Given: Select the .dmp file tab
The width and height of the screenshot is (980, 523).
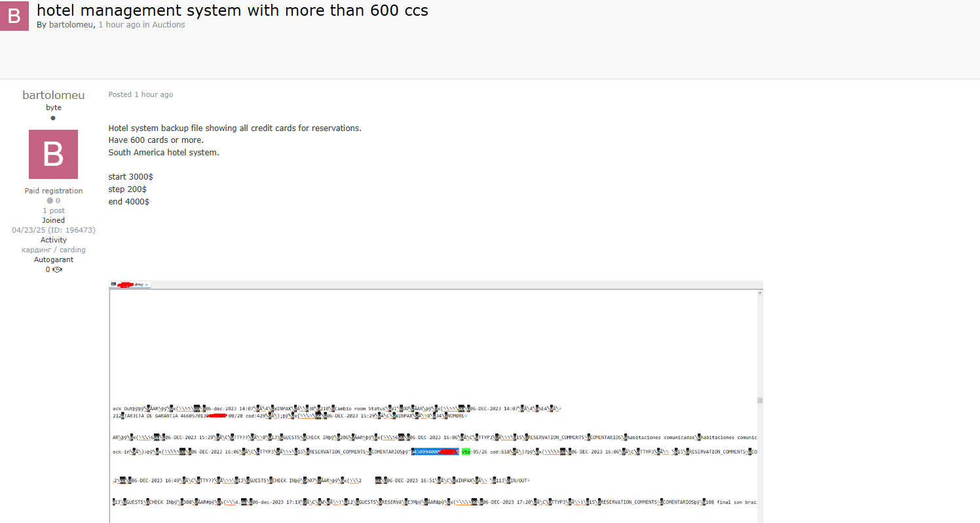Looking at the screenshot, I should [130, 284].
